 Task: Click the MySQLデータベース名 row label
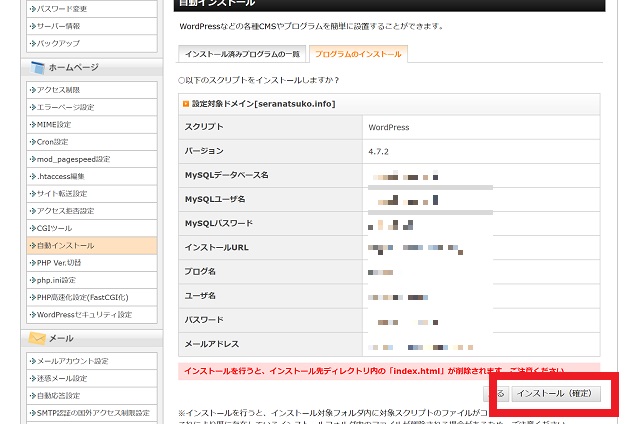pyautogui.click(x=227, y=175)
